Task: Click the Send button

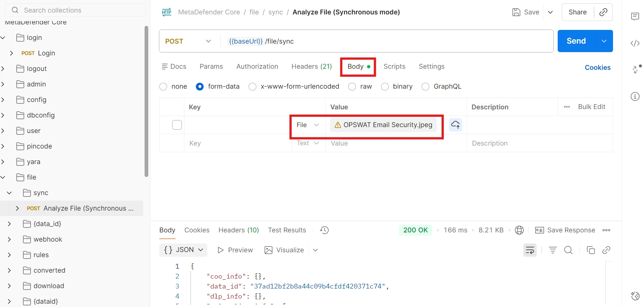Action: coord(576,41)
